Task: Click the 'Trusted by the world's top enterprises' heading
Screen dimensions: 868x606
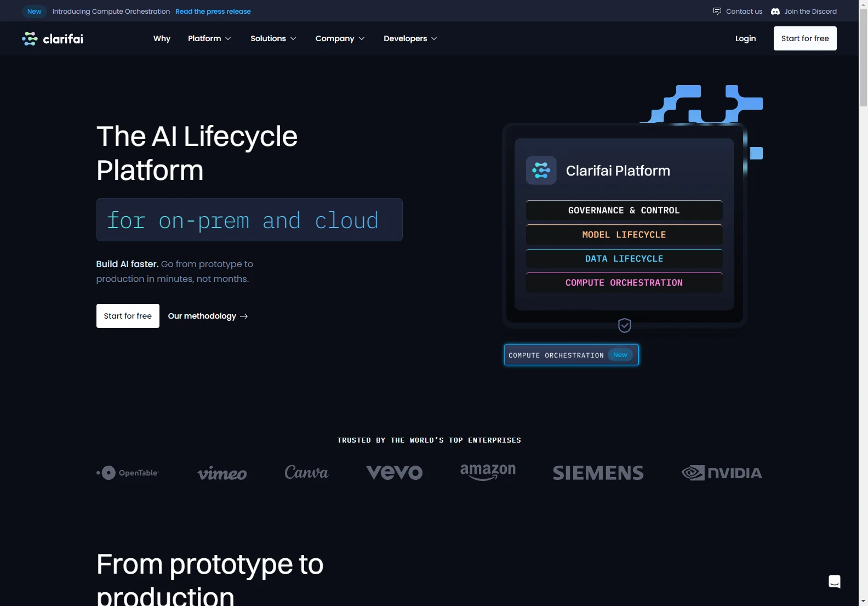Action: tap(429, 440)
